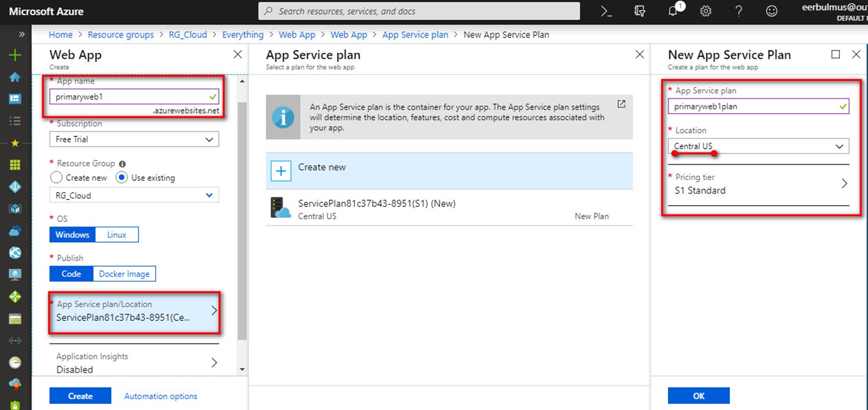
Task: Open All resources green grid icon
Action: (x=15, y=165)
